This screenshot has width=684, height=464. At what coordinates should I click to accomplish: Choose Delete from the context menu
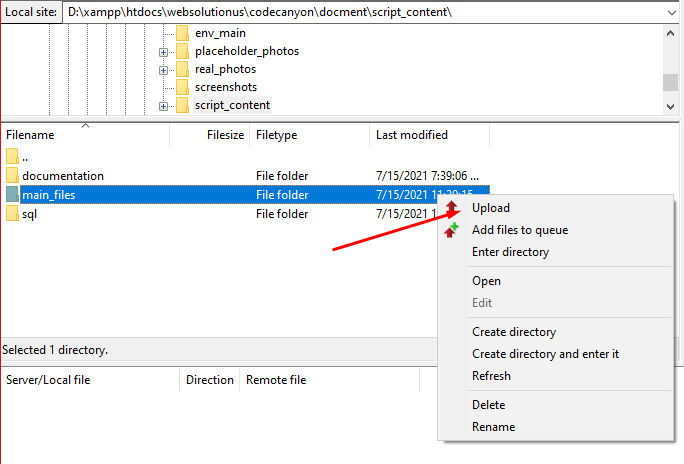[x=489, y=405]
